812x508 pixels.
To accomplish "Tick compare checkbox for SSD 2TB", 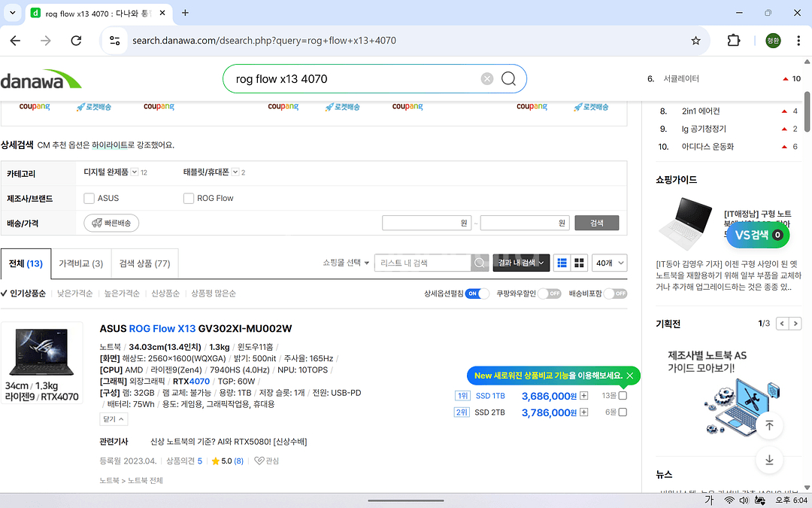I will coord(623,412).
